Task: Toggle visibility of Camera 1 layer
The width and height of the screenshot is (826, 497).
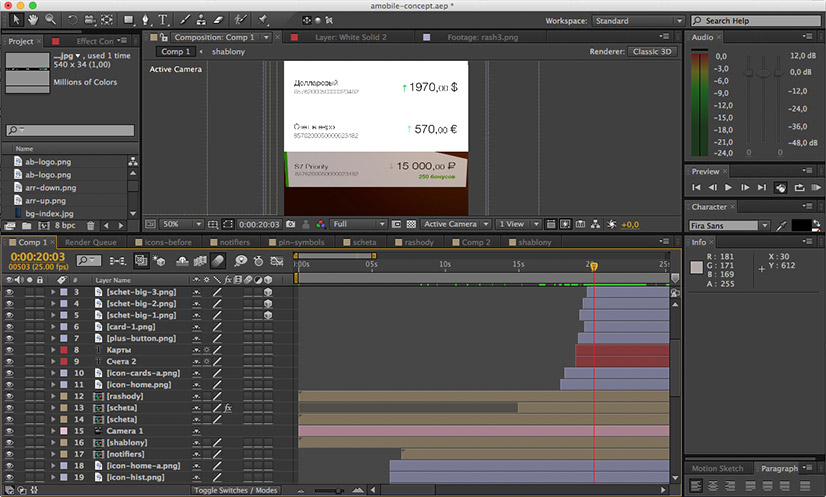Action: coord(10,430)
